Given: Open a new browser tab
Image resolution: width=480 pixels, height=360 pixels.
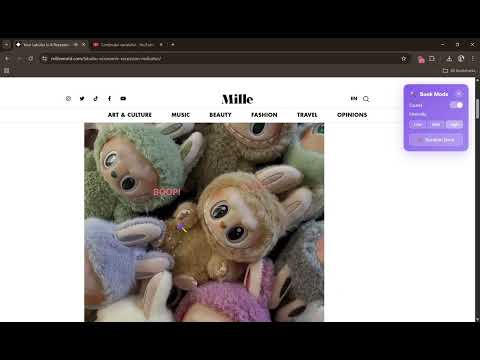Looking at the screenshot, I should [x=173, y=44].
